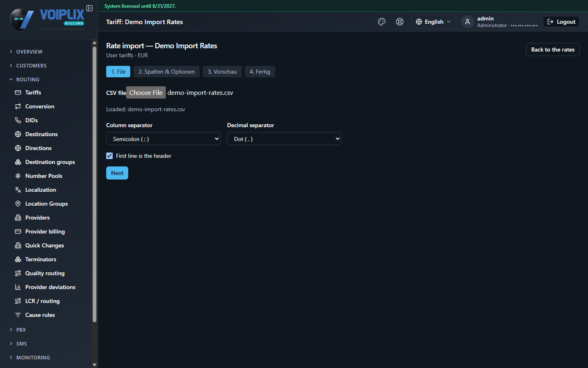The height and width of the screenshot is (368, 588).
Task: Click the support lifebuoy icon
Action: tap(400, 22)
